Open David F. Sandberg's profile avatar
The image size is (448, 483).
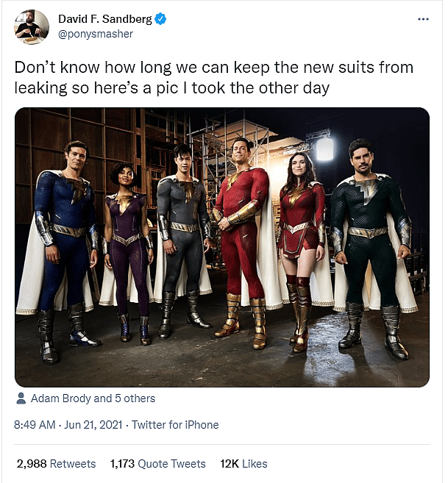pyautogui.click(x=32, y=26)
